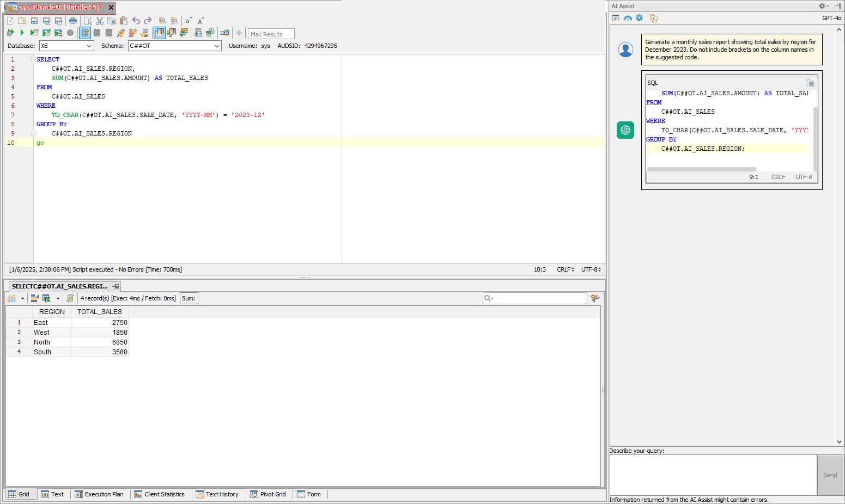Expand the Schema C##OT dropdown
The image size is (845, 504).
point(216,46)
